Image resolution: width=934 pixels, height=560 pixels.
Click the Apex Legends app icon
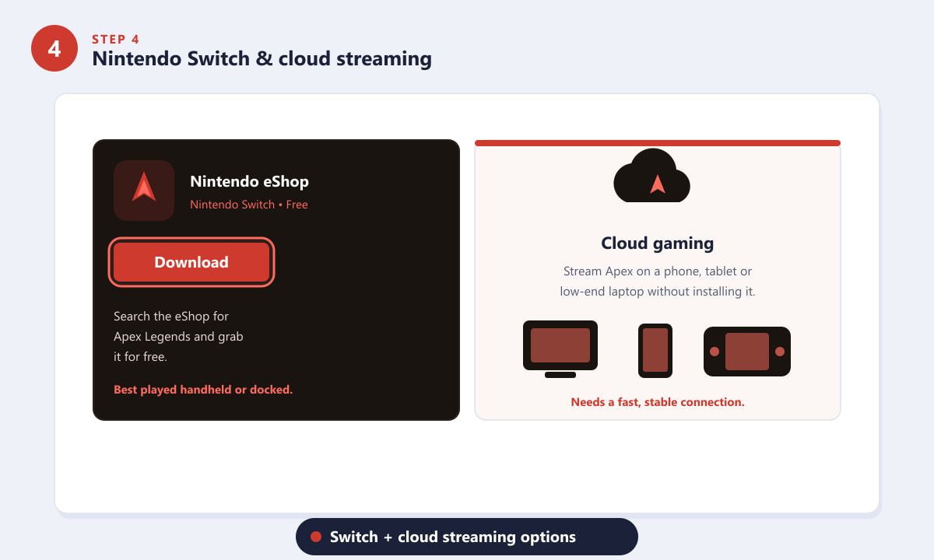144,191
